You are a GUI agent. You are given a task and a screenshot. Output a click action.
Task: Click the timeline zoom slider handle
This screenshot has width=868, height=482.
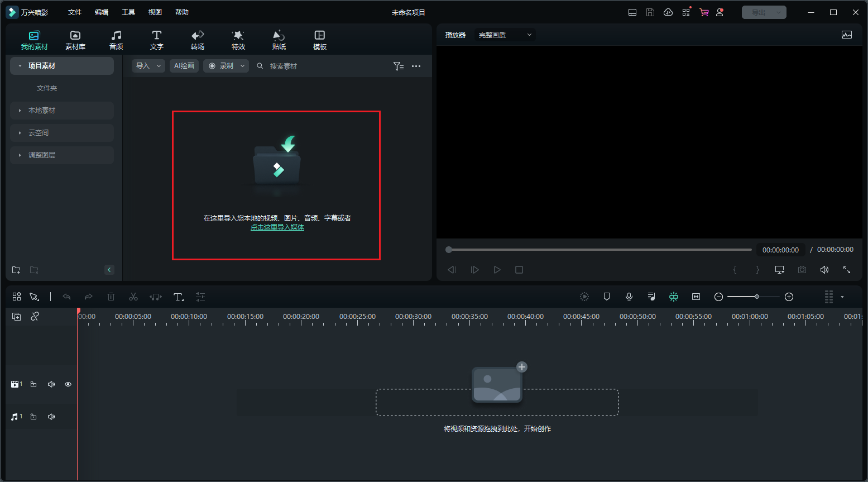pyautogui.click(x=756, y=297)
